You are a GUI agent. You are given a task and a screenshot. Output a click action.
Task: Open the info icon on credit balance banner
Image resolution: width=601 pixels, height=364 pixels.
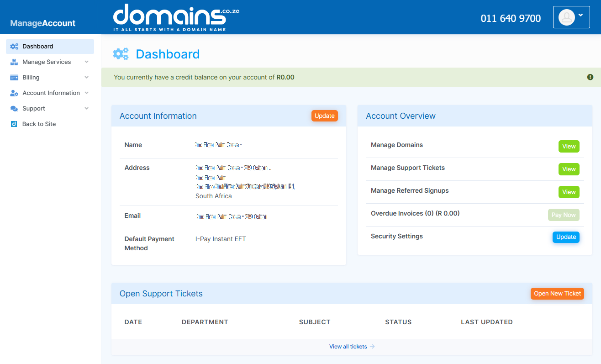590,77
